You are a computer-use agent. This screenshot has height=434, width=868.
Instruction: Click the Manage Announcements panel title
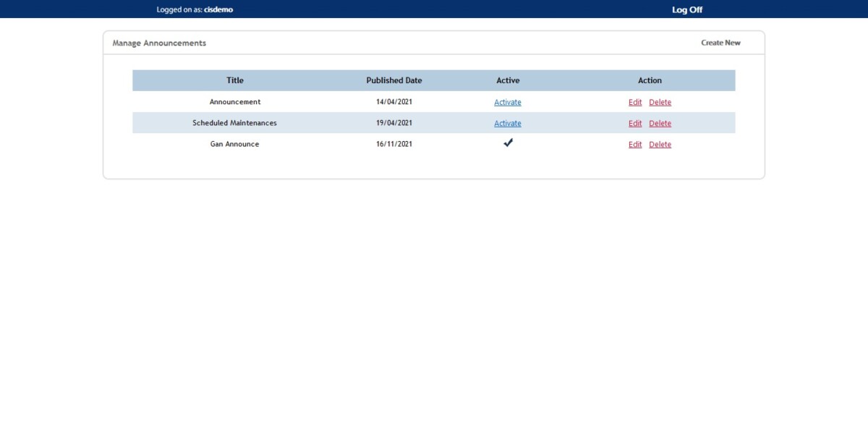coord(158,43)
